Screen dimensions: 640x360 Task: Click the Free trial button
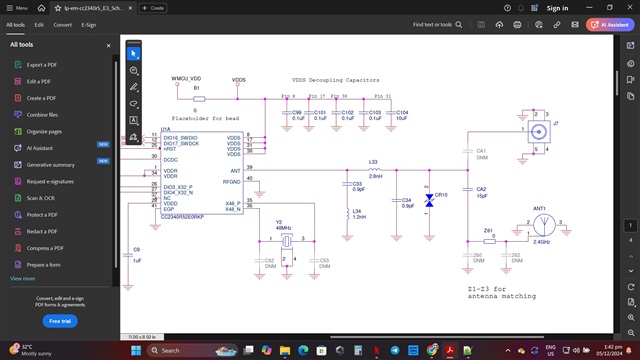pyautogui.click(x=60, y=321)
